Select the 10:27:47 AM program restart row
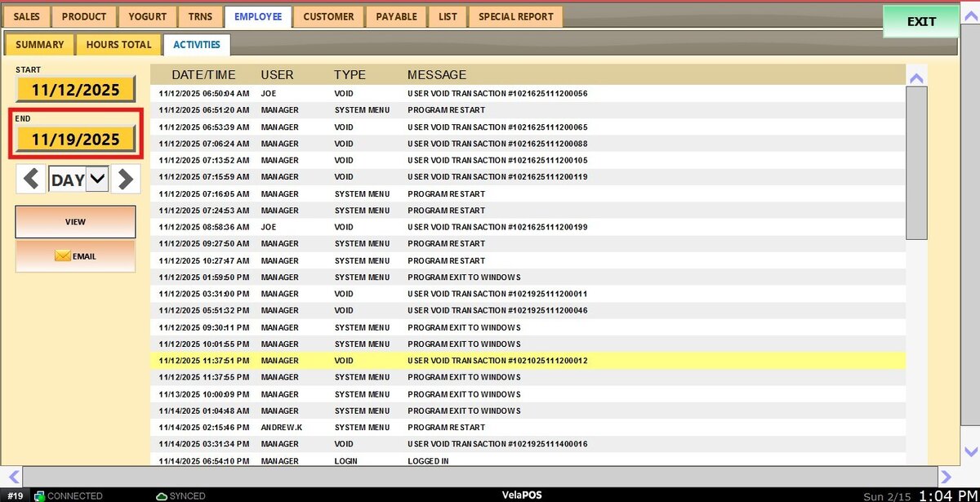Viewport: 980px width, 502px height. click(528, 260)
